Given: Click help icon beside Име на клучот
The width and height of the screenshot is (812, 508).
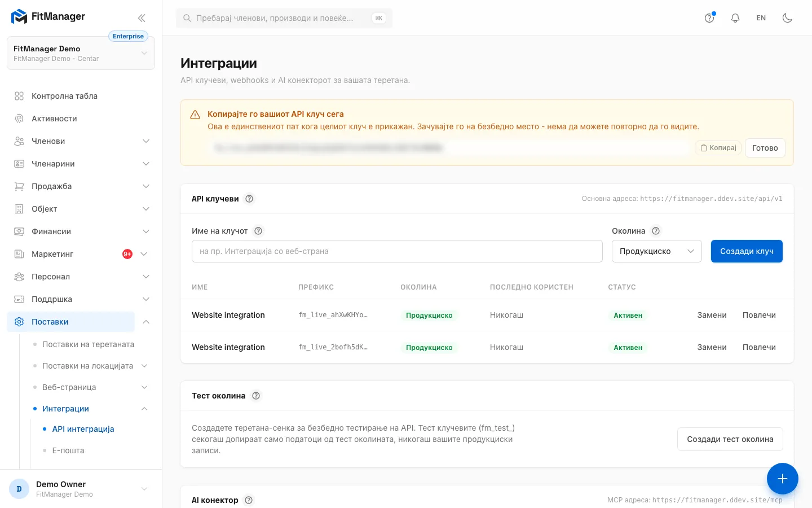Looking at the screenshot, I should 258,231.
